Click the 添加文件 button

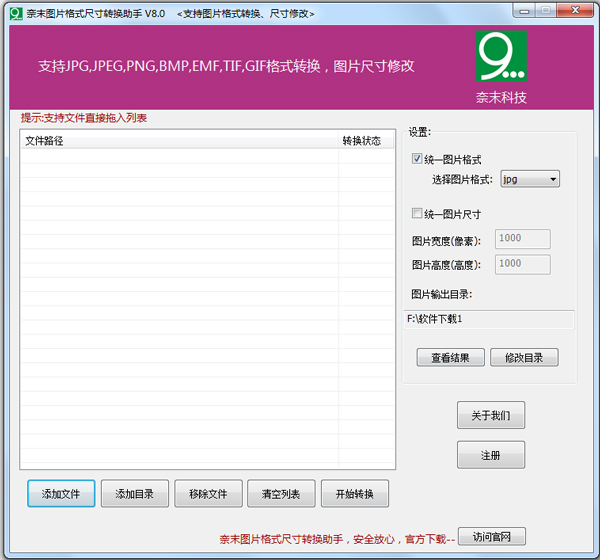(61, 493)
